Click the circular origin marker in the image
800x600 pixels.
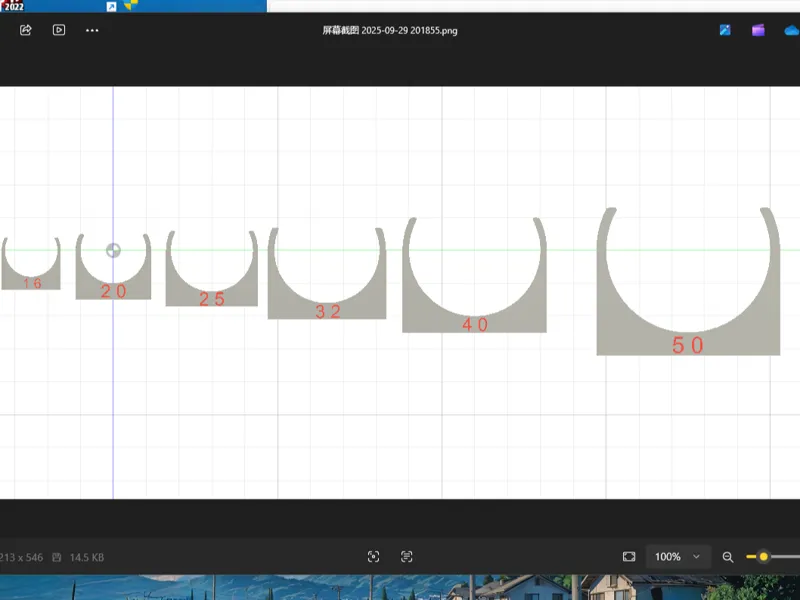(x=113, y=251)
